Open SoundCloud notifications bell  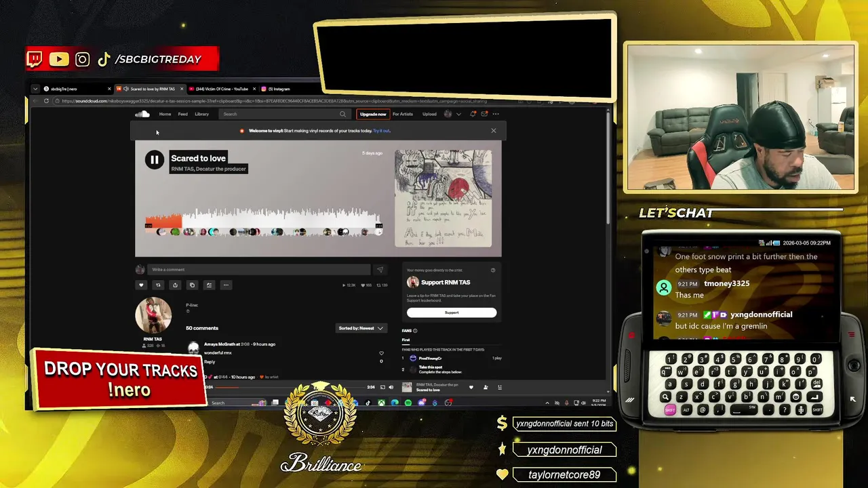473,114
